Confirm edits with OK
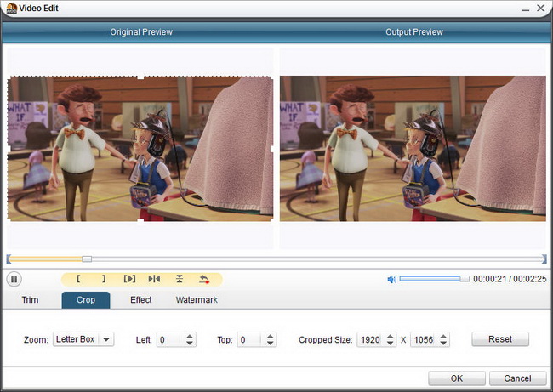The height and width of the screenshot is (392, 553). pos(457,378)
